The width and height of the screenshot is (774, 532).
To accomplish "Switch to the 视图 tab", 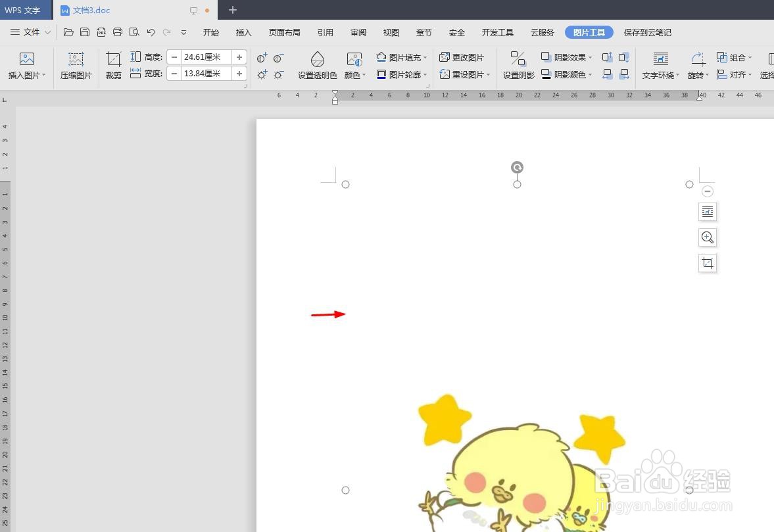I will [x=391, y=33].
